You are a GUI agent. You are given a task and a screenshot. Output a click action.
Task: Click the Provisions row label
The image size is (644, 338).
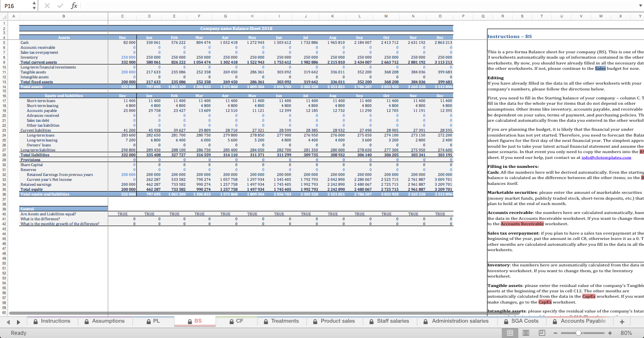coord(30,160)
